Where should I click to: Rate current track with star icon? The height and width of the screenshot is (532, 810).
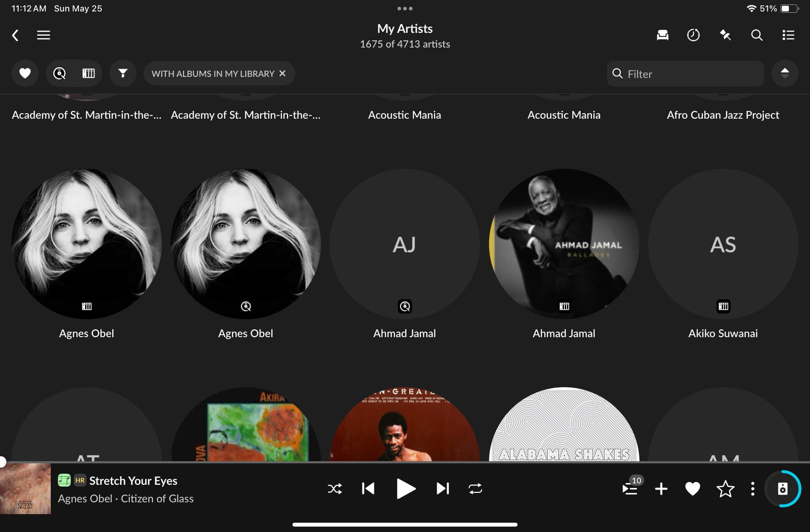(x=725, y=489)
